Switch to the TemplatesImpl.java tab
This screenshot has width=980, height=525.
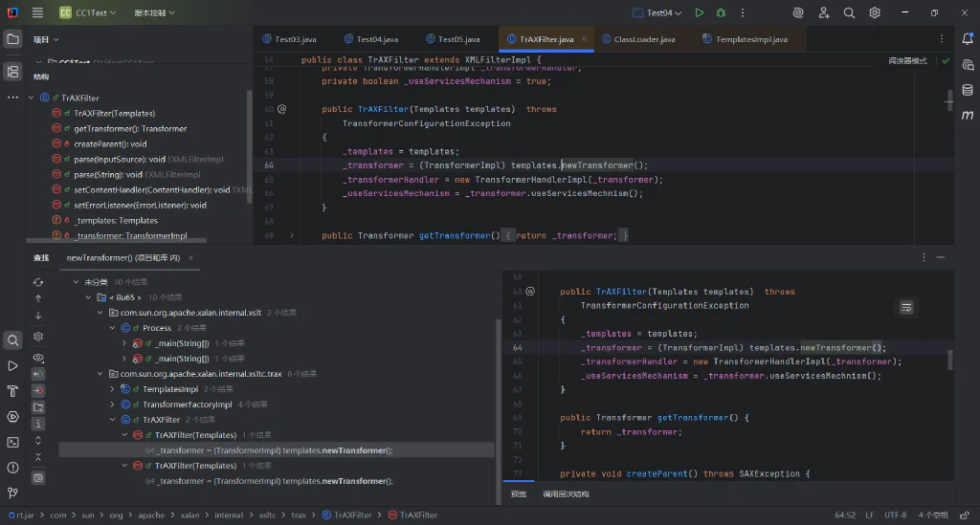click(x=745, y=38)
